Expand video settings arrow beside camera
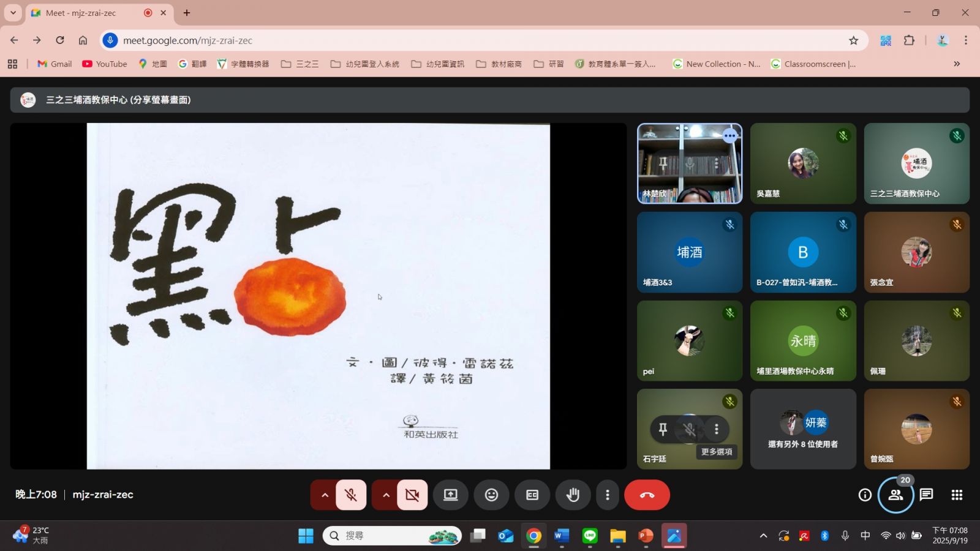The height and width of the screenshot is (551, 980). (x=386, y=495)
